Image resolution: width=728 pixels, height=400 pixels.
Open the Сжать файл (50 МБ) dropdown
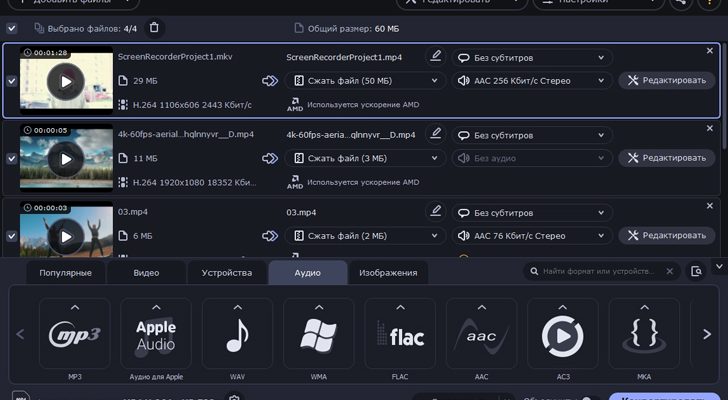click(x=366, y=81)
